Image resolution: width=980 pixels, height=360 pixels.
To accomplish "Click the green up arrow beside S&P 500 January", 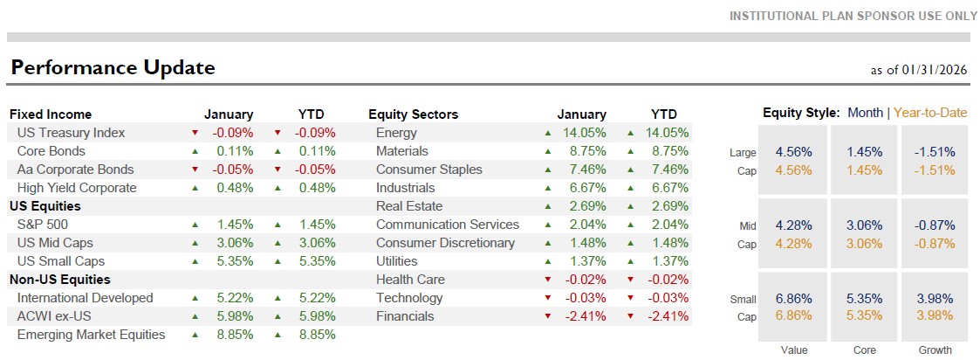I will [195, 225].
